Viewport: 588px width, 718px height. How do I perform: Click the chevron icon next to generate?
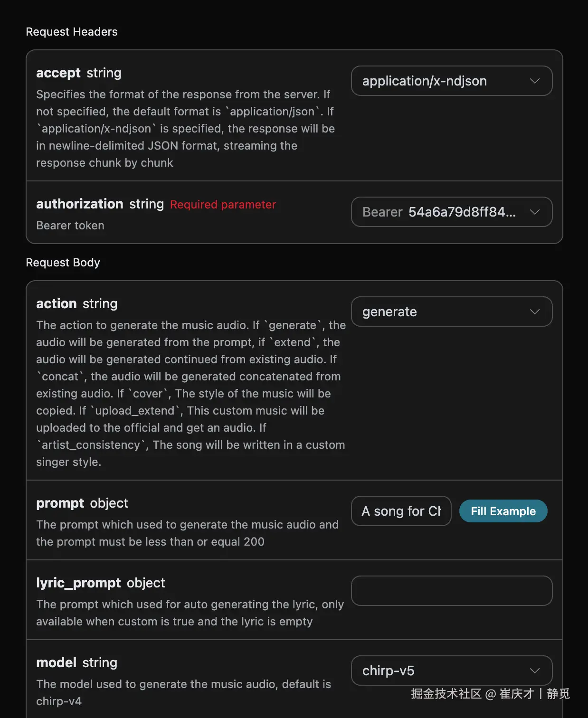click(x=535, y=312)
